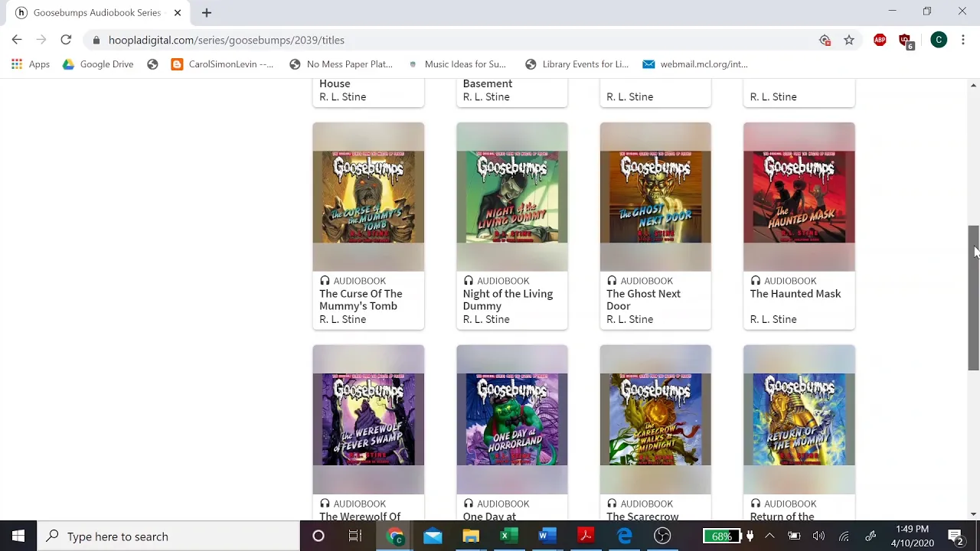Open the volume control in tray
The height and width of the screenshot is (551, 980).
pos(818,536)
